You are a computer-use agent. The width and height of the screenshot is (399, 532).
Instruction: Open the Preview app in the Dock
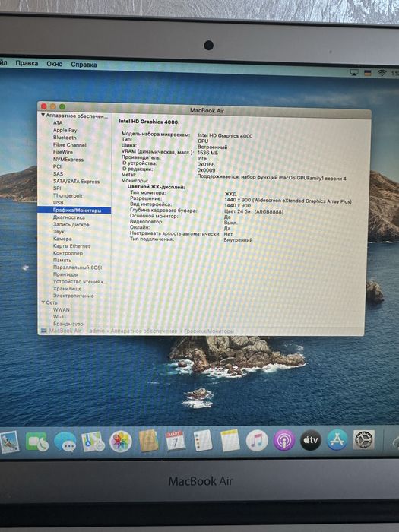(x=9, y=442)
